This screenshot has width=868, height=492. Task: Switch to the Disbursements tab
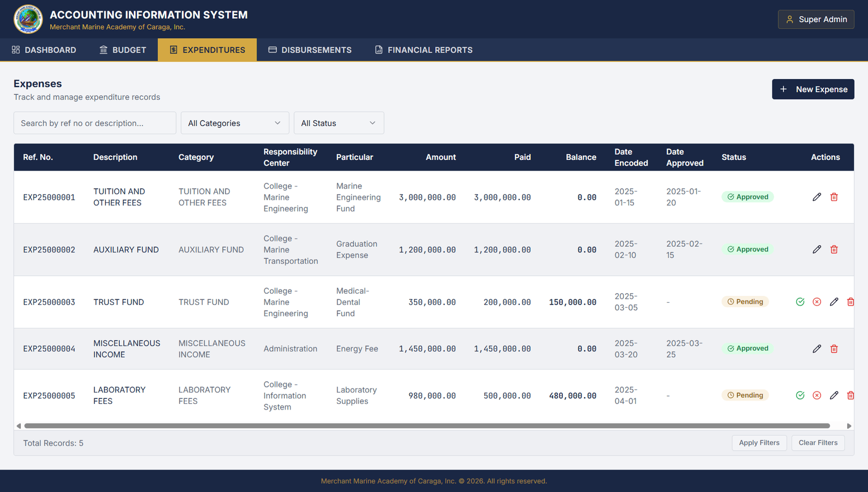pos(310,50)
